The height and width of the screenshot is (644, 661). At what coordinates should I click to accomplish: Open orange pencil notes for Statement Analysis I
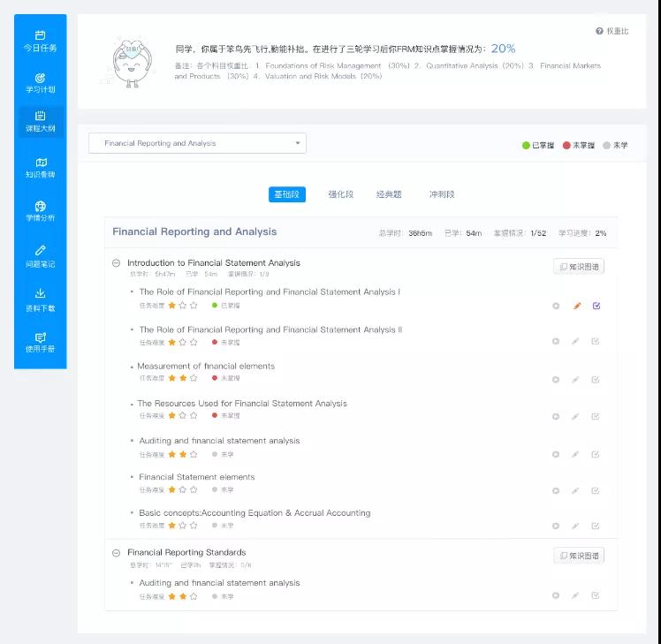[x=577, y=306]
